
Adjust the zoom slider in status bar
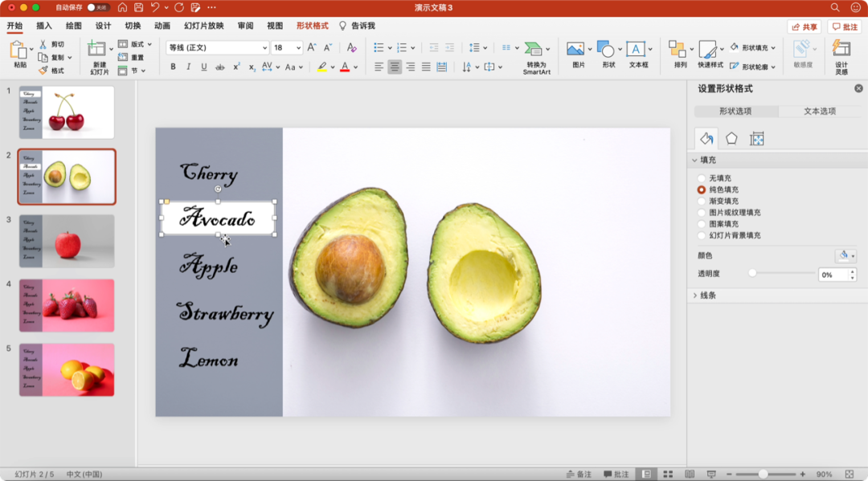point(763,475)
